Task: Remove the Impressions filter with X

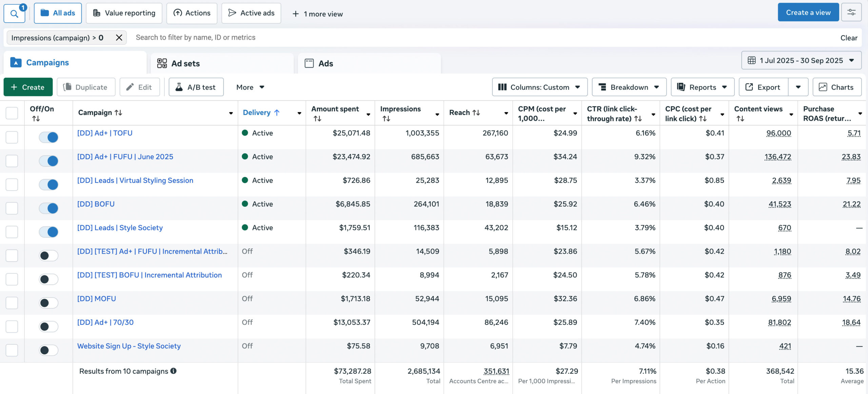Action: coord(119,38)
